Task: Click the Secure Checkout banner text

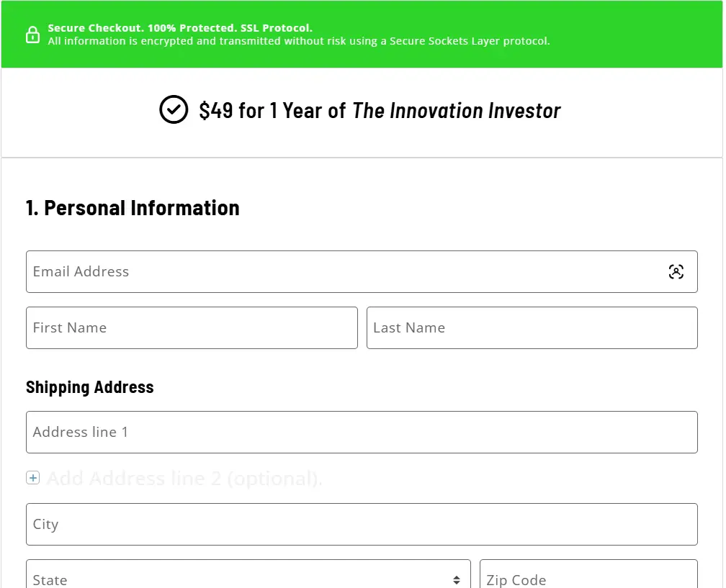Action: [178, 27]
